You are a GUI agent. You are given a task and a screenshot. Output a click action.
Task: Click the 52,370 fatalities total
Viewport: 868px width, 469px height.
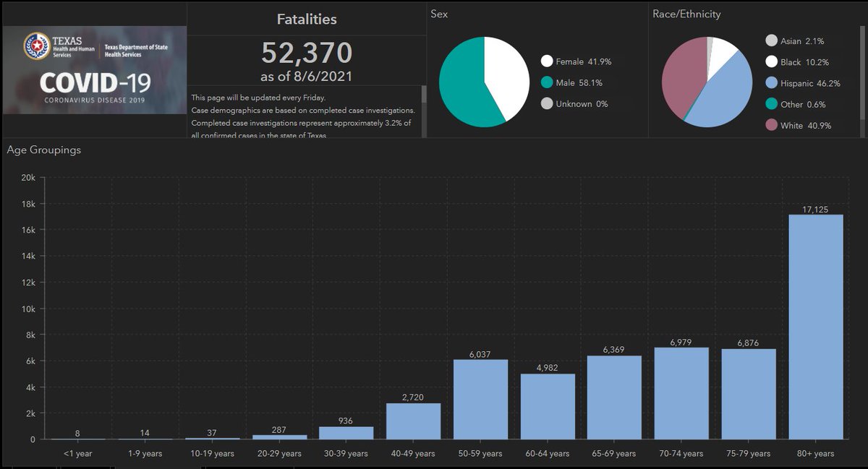point(307,53)
